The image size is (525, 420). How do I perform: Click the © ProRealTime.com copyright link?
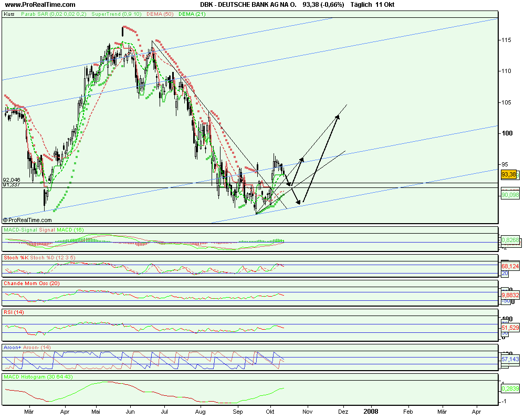(27, 220)
